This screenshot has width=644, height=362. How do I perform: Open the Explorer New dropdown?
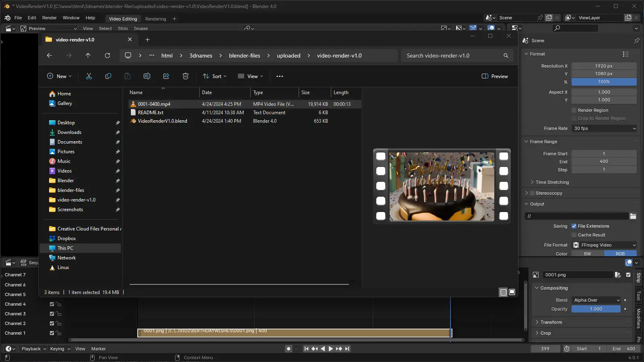pos(59,76)
